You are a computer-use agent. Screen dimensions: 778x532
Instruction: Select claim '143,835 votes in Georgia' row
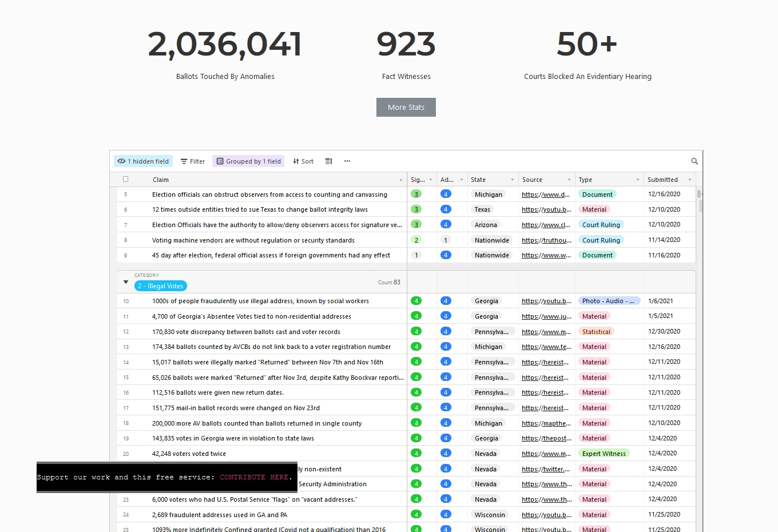tap(233, 438)
